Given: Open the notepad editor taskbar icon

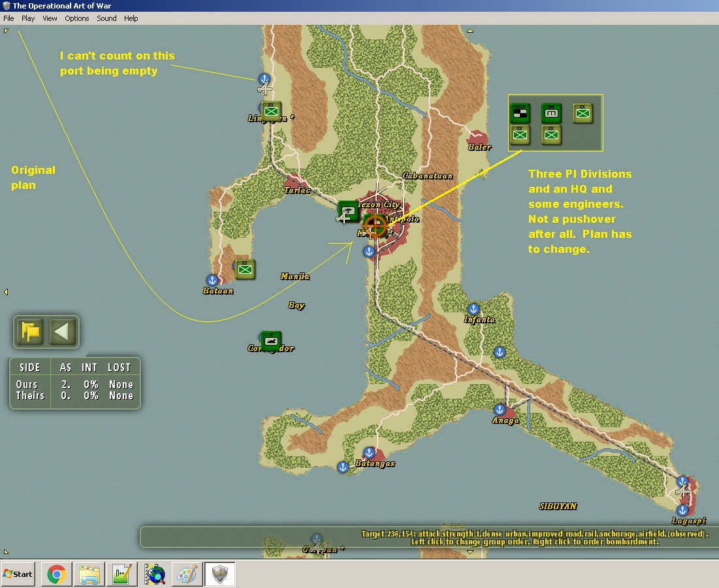Looking at the screenshot, I should pos(121,574).
